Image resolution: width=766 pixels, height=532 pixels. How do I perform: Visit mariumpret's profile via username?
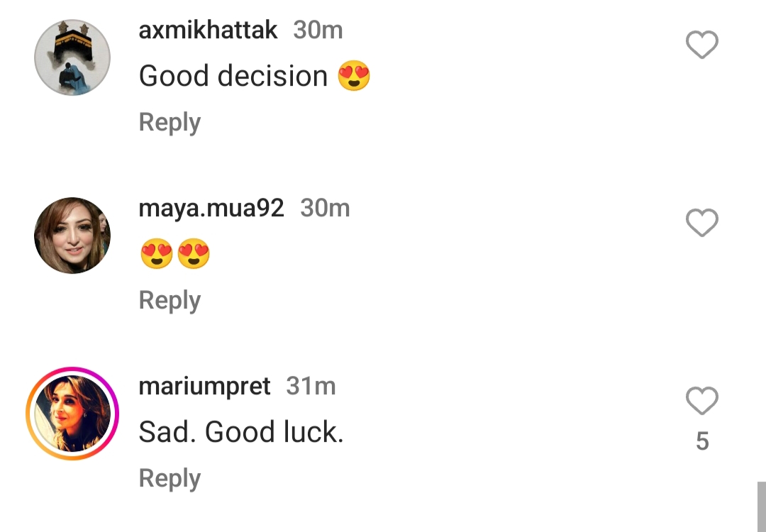click(x=204, y=387)
